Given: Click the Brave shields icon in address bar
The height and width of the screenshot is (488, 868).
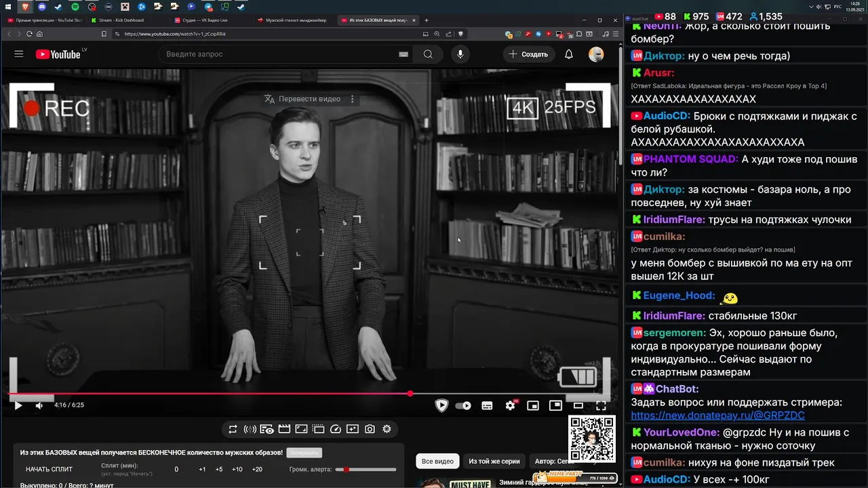Looking at the screenshot, I should coord(460,34).
